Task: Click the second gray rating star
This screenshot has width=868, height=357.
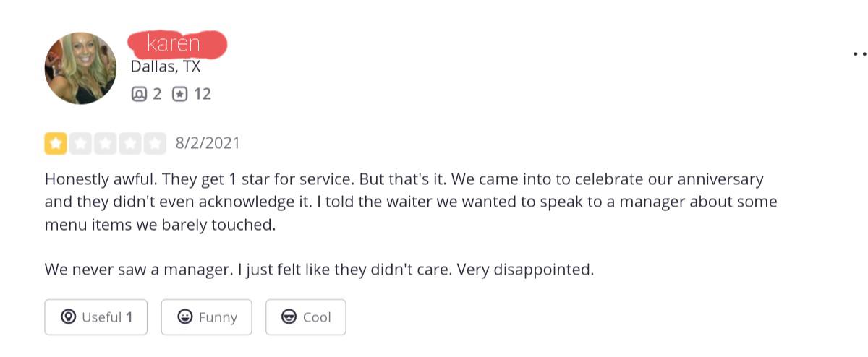Action: pyautogui.click(x=80, y=143)
